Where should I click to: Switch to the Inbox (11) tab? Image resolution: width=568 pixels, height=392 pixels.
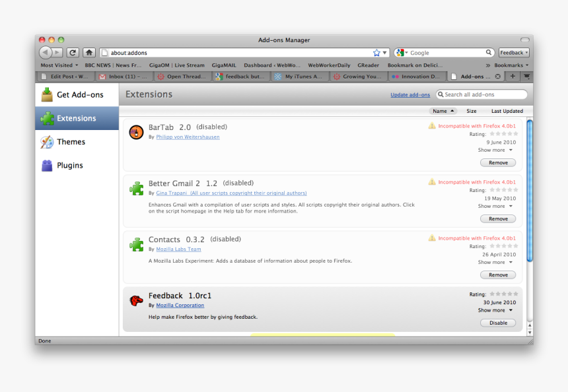[124, 77]
